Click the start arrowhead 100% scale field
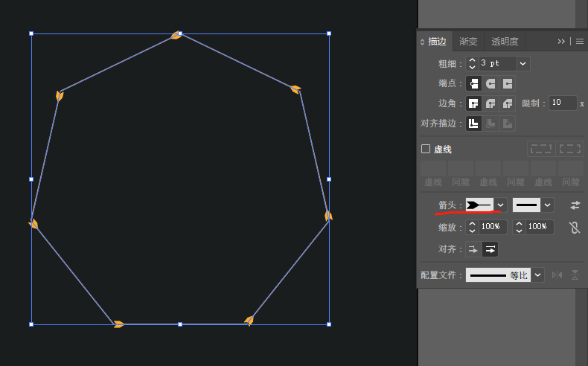Image resolution: width=588 pixels, height=366 pixels. click(x=493, y=227)
